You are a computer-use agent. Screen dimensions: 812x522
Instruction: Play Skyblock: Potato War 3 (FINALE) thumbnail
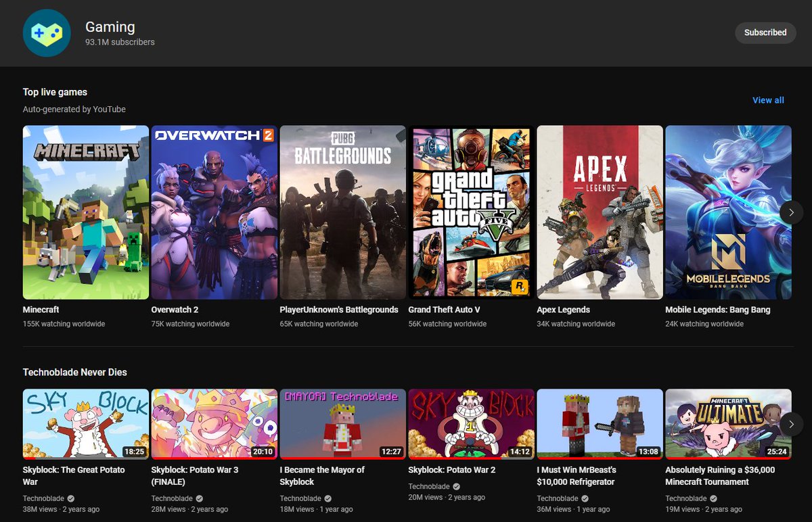[215, 424]
